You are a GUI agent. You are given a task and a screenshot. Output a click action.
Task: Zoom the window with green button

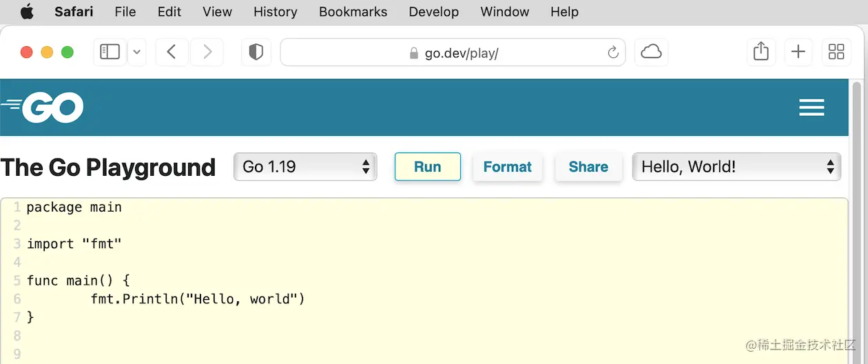(68, 52)
